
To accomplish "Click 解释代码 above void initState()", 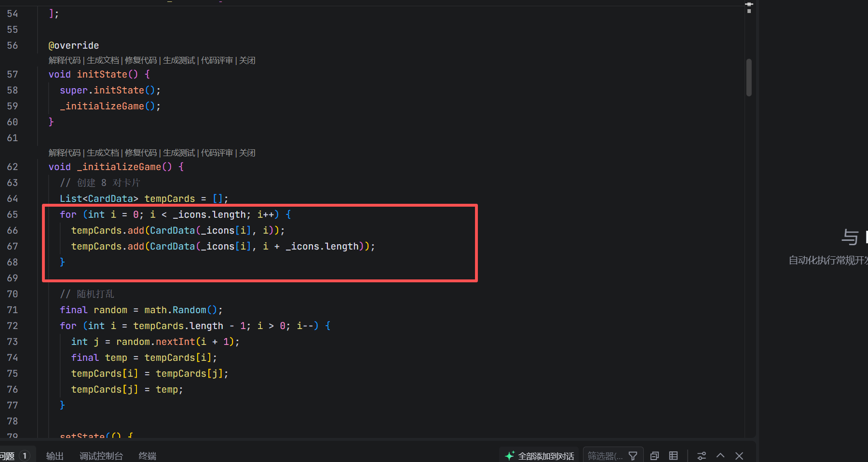I will [65, 60].
